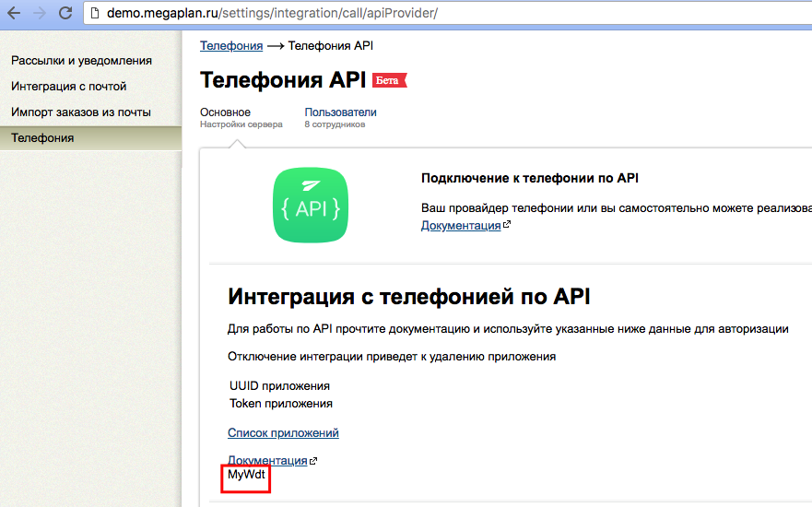Select Телефония in the sidebar
Image resolution: width=812 pixels, height=507 pixels.
point(42,138)
